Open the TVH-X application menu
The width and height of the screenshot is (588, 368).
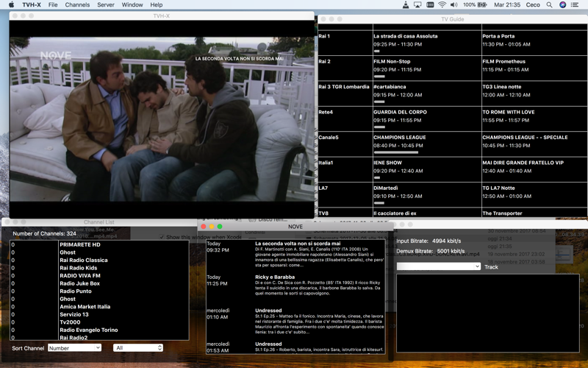[x=32, y=5]
